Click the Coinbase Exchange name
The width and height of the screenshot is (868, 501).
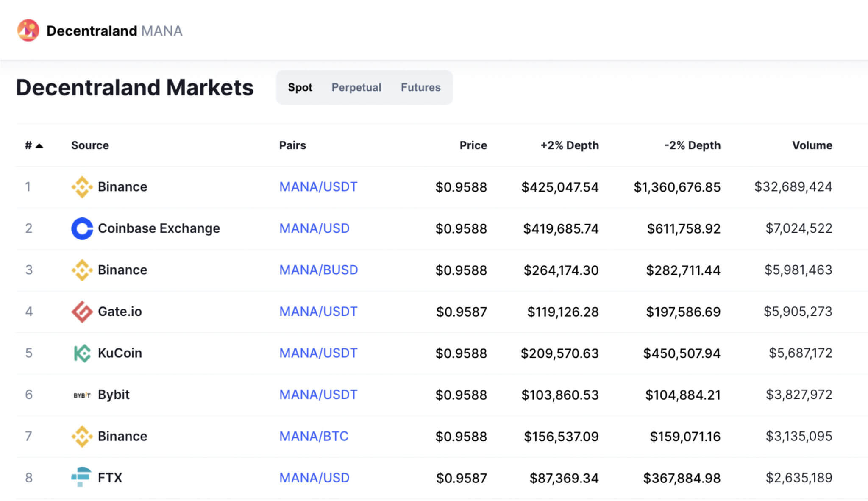pos(159,228)
